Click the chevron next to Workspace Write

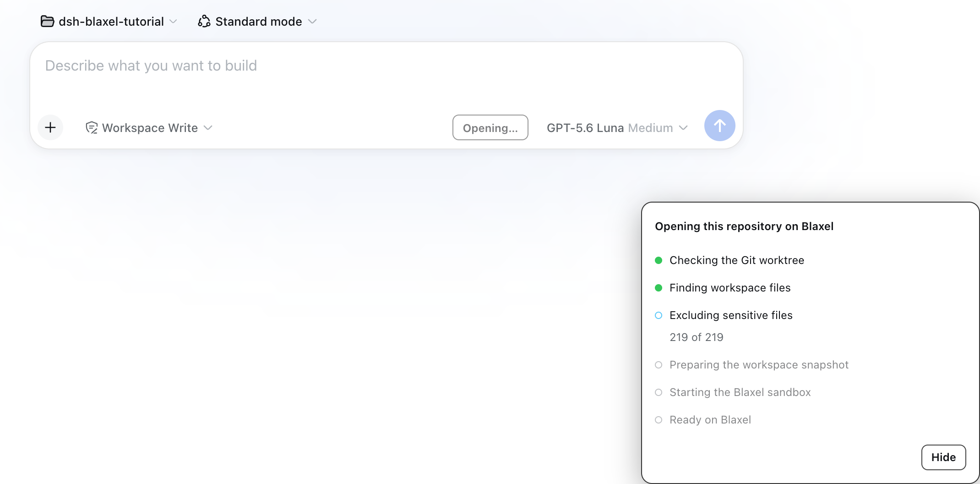208,128
